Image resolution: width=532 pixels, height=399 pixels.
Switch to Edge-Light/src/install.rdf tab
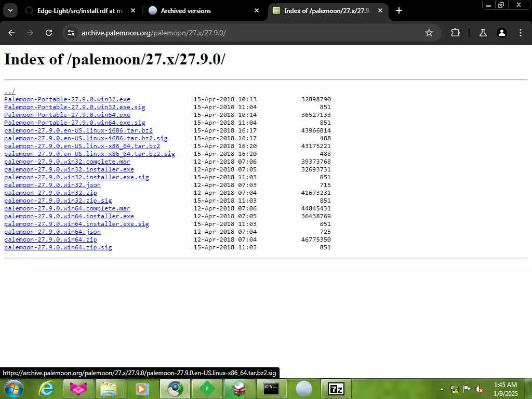pos(81,11)
